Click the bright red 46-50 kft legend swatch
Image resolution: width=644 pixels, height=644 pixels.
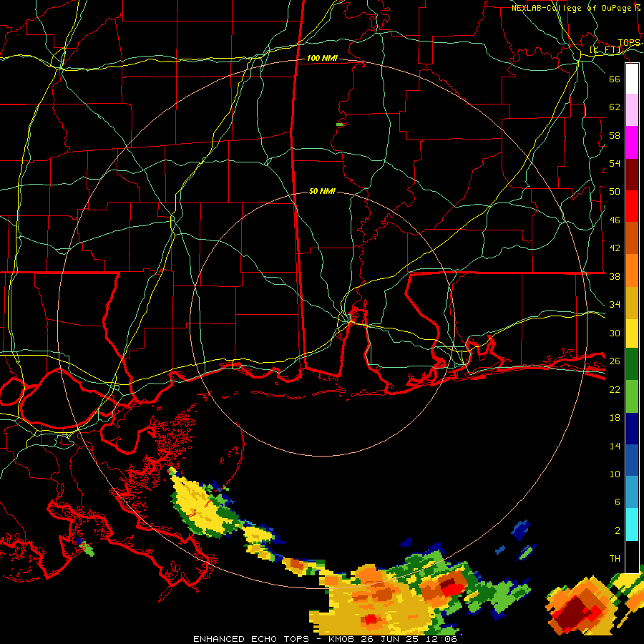[x=632, y=206]
